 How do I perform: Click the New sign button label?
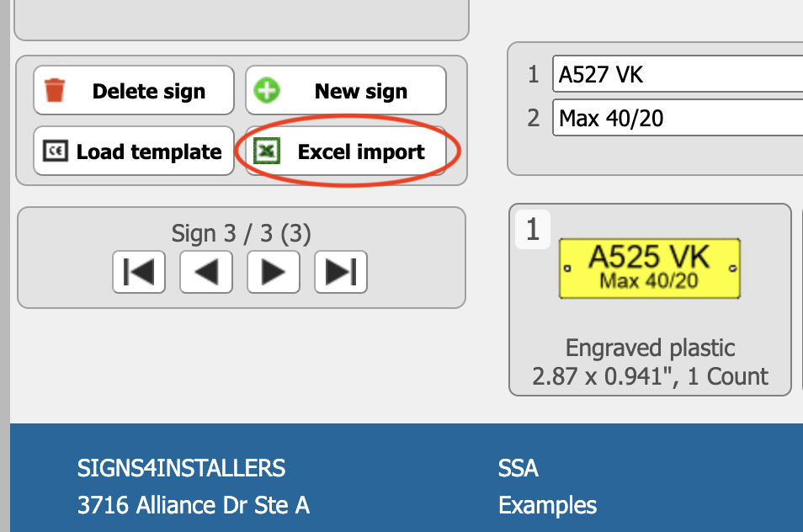click(x=361, y=91)
